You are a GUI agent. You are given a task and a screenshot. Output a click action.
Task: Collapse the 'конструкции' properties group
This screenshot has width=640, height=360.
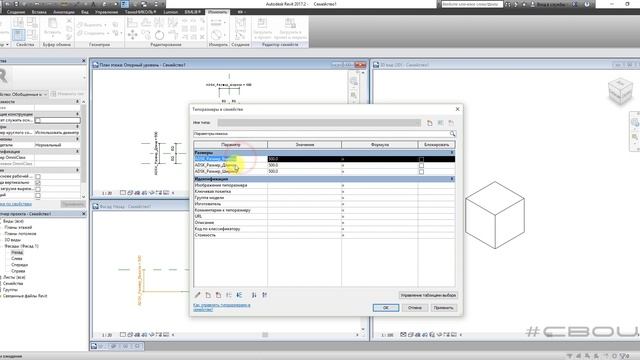point(77,114)
